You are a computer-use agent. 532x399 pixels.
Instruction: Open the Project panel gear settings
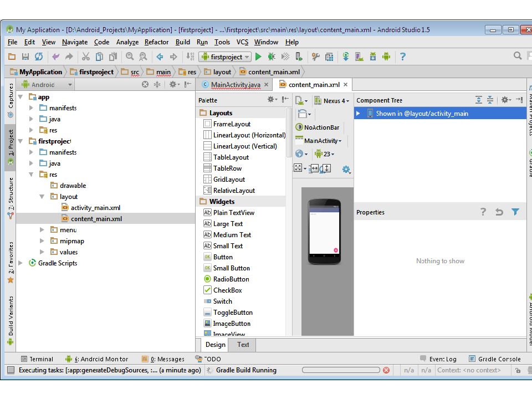click(173, 84)
